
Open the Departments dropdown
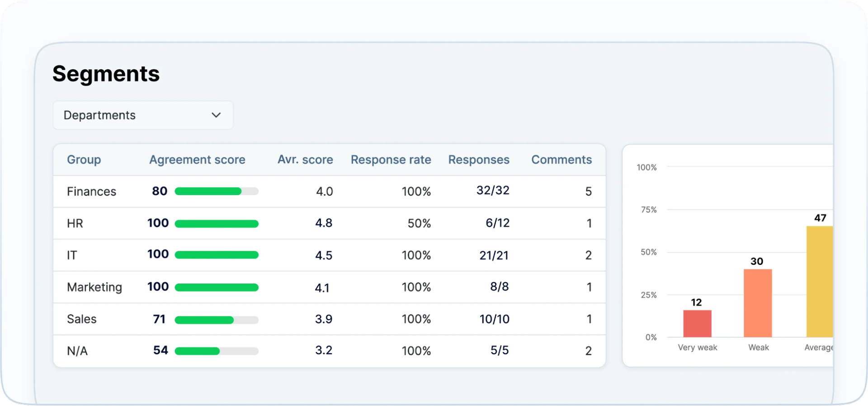(143, 115)
